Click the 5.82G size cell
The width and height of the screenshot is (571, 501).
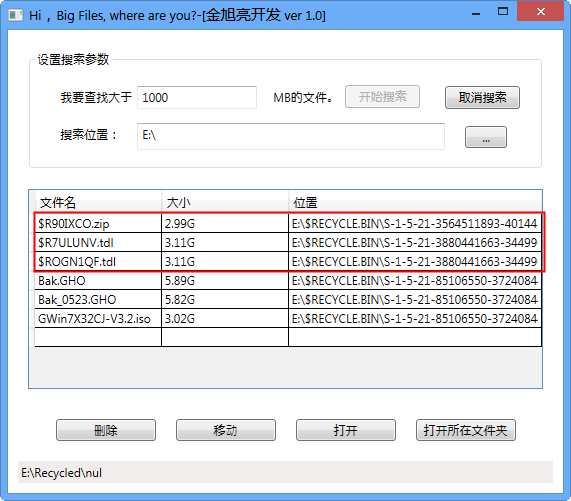coord(225,300)
